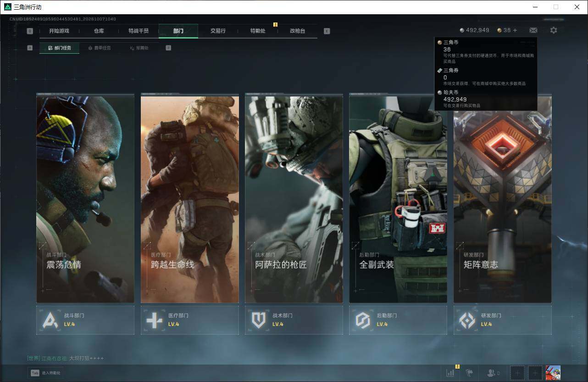This screenshot has height=382, width=588.
Task: Click the 研发部门 LV.4 panel
Action: 503,320
